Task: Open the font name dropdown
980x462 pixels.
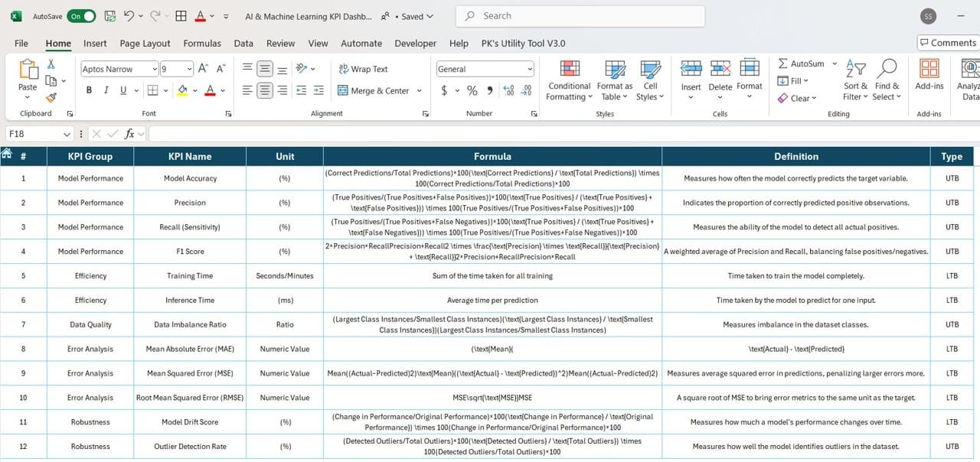Action: [x=154, y=69]
